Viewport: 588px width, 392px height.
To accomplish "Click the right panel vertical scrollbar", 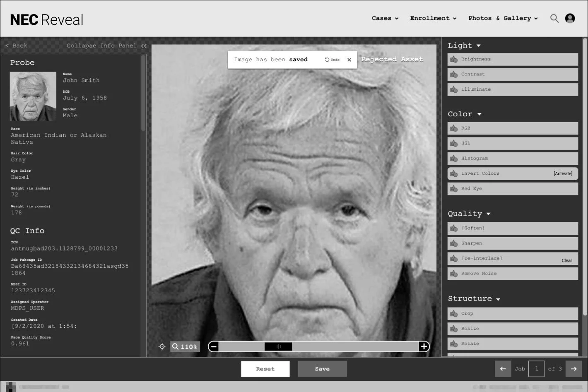I will [585, 177].
